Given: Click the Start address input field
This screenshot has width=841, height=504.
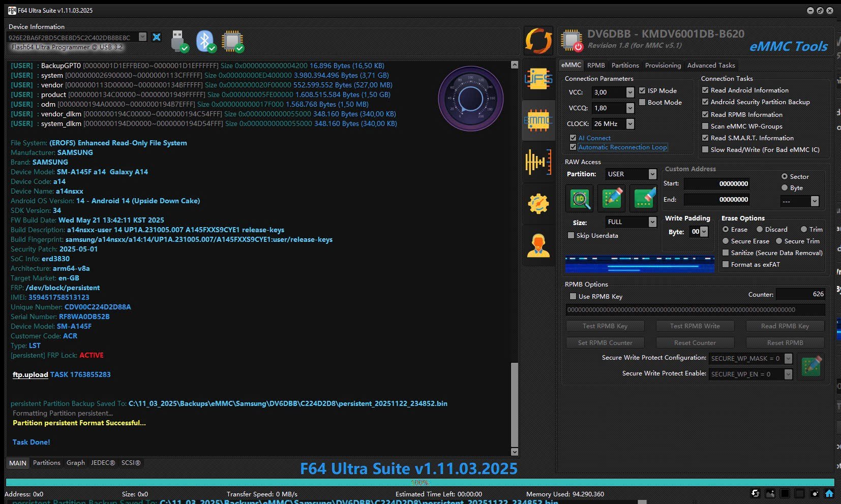Looking at the screenshot, I should pyautogui.click(x=716, y=184).
